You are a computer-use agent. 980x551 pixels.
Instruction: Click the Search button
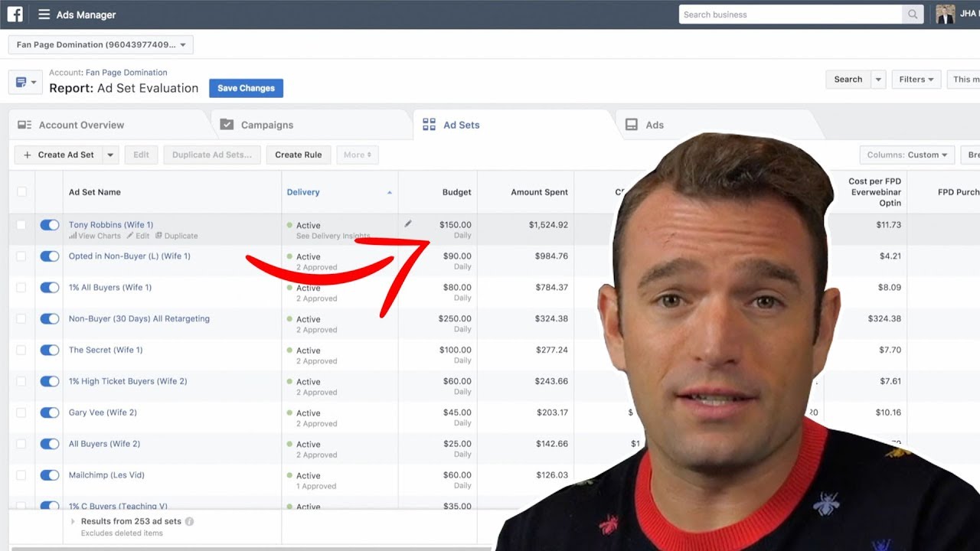point(848,79)
